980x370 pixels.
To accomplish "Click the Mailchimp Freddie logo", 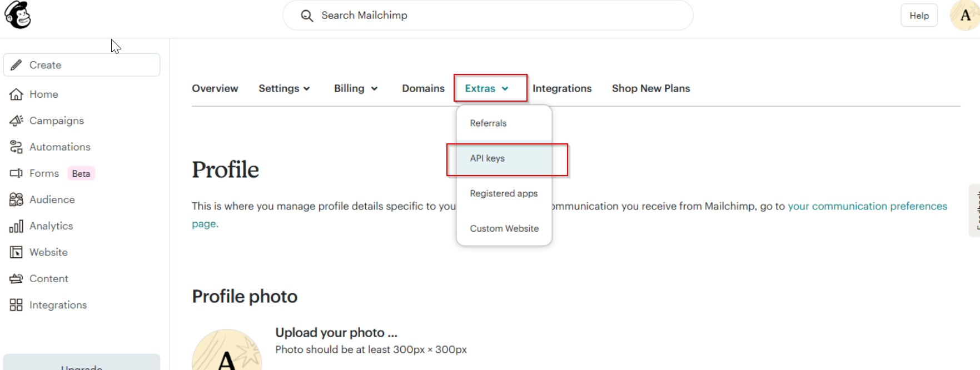I will [18, 14].
